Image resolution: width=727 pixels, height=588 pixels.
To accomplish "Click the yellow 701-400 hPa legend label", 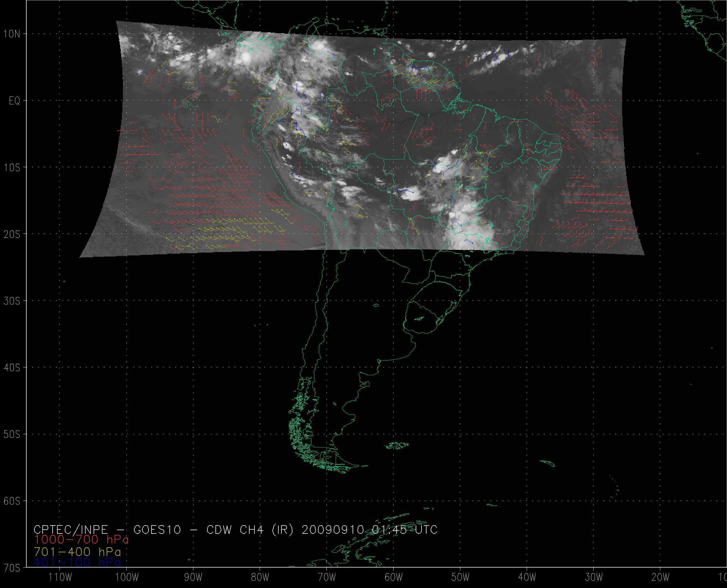I will 77,551.
